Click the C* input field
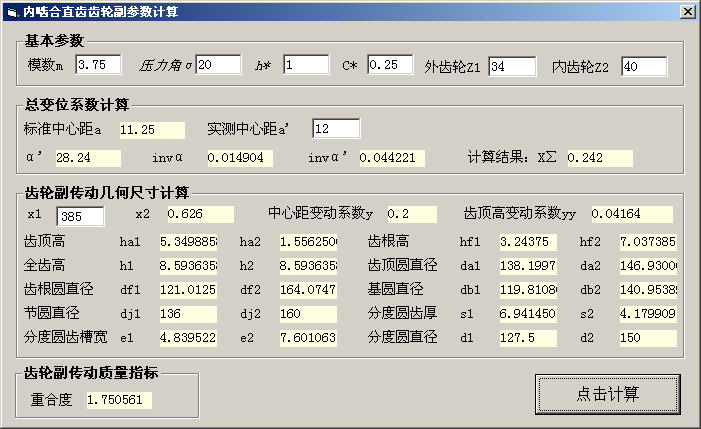Image resolution: width=701 pixels, height=429 pixels. (390, 65)
